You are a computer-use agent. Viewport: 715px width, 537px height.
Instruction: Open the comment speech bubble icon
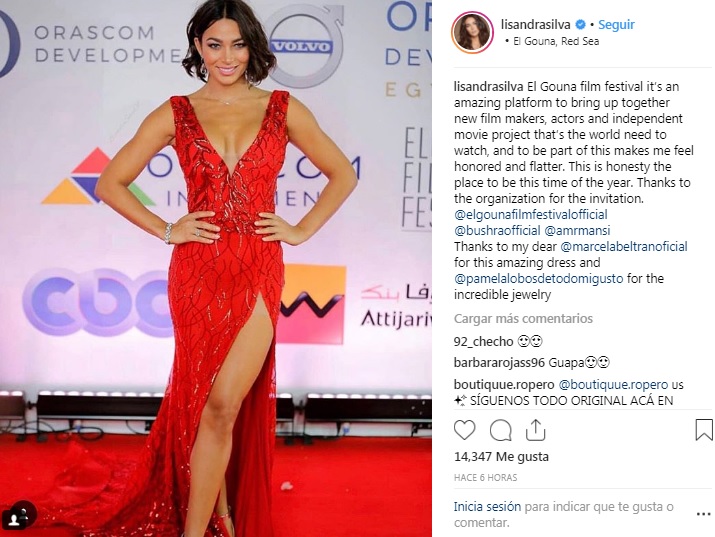500,430
